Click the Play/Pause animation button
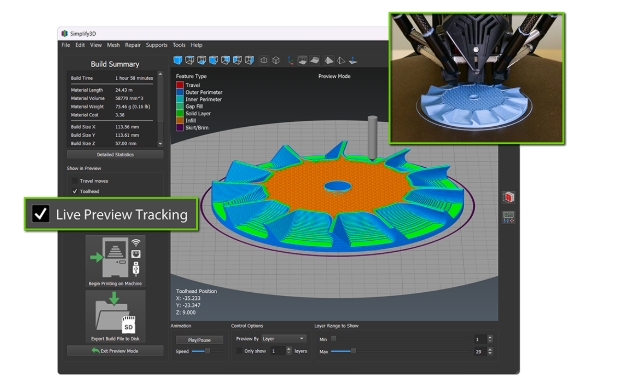 [x=199, y=340]
